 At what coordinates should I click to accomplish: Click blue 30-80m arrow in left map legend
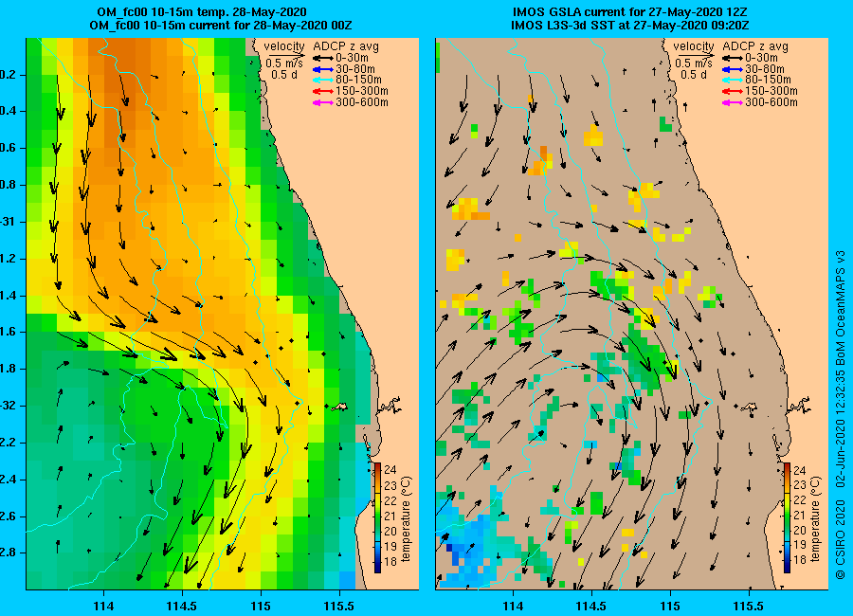[x=322, y=69]
